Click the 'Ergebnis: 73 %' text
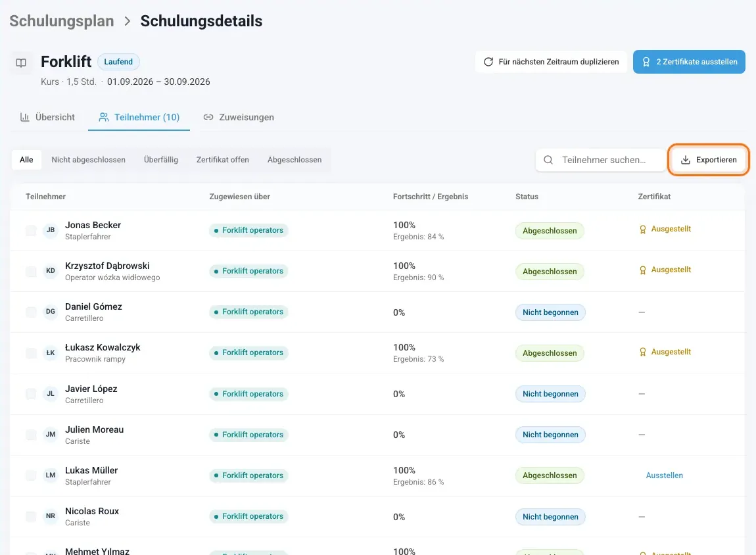 click(419, 359)
